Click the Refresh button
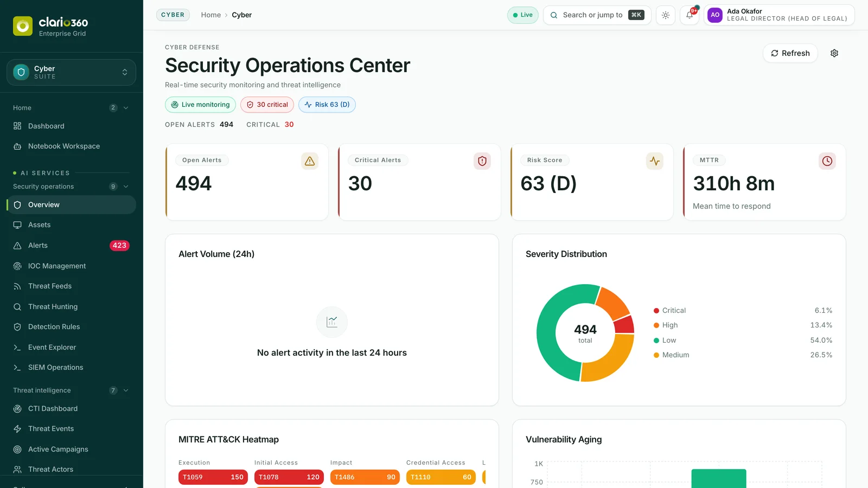The width and height of the screenshot is (868, 488). (790, 53)
